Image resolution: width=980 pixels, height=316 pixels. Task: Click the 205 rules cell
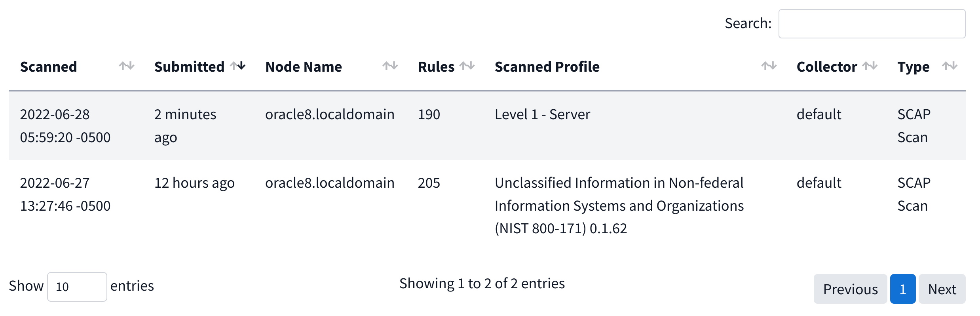pyautogui.click(x=429, y=183)
